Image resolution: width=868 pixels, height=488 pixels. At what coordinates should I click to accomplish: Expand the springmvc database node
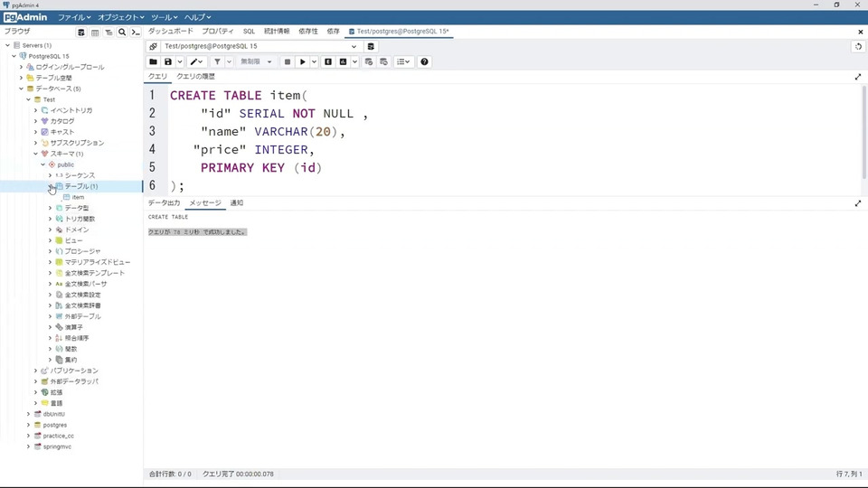click(x=29, y=446)
